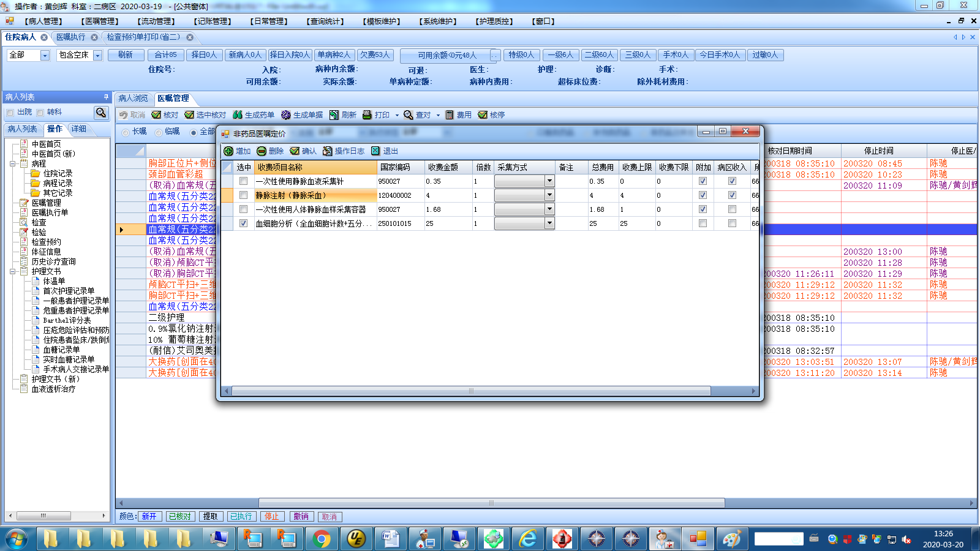This screenshot has height=551, width=980.
Task: Open UltraEdit from the taskbar
Action: (x=356, y=539)
